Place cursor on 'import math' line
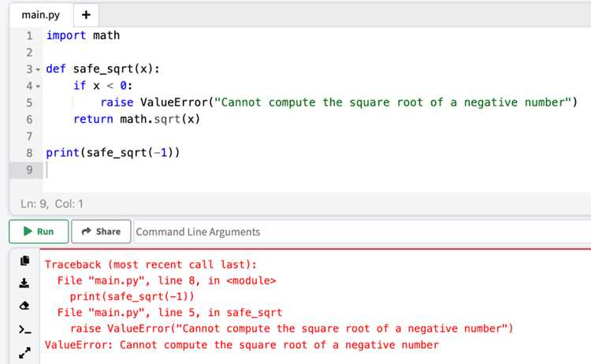Viewport: 591px width, 364px height. [x=83, y=35]
